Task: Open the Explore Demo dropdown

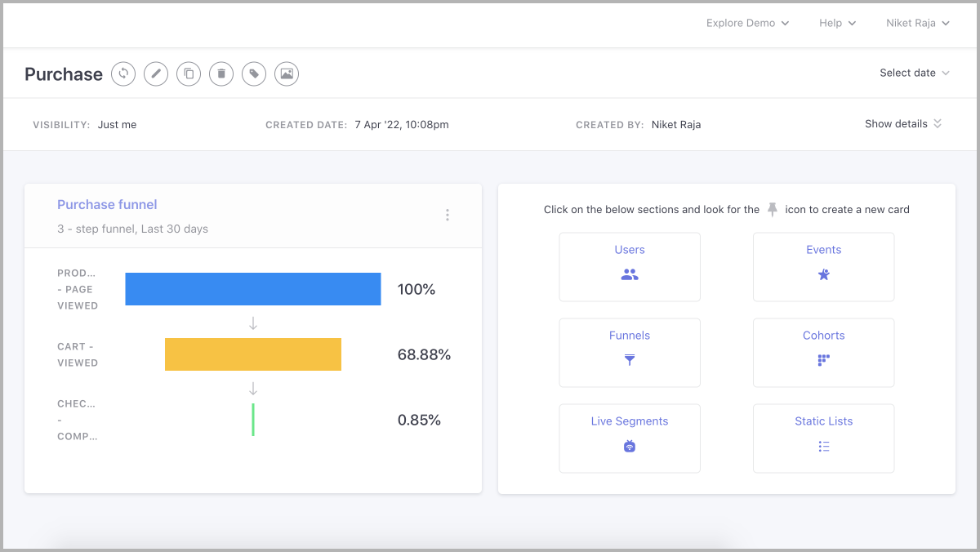Action: [747, 23]
